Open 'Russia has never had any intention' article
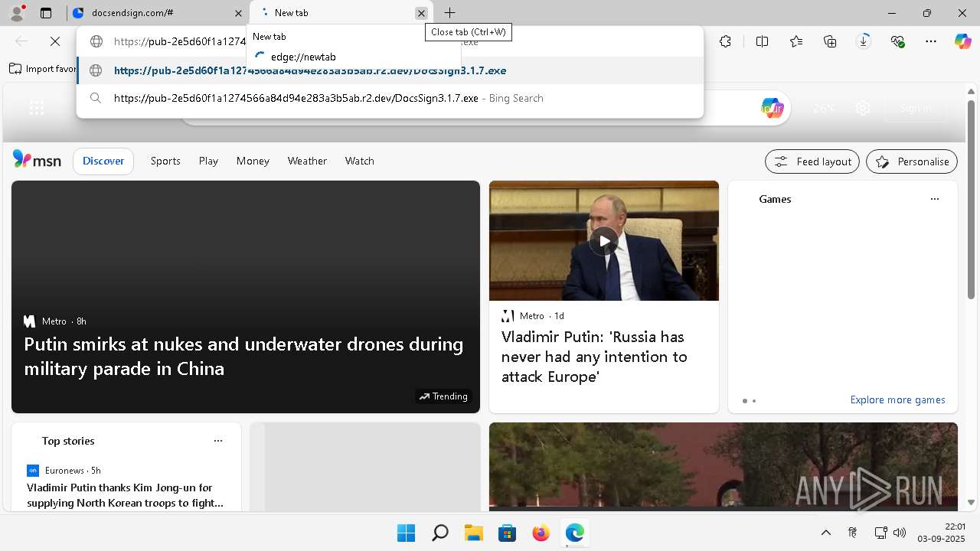Image resolution: width=980 pixels, height=551 pixels. 594,357
